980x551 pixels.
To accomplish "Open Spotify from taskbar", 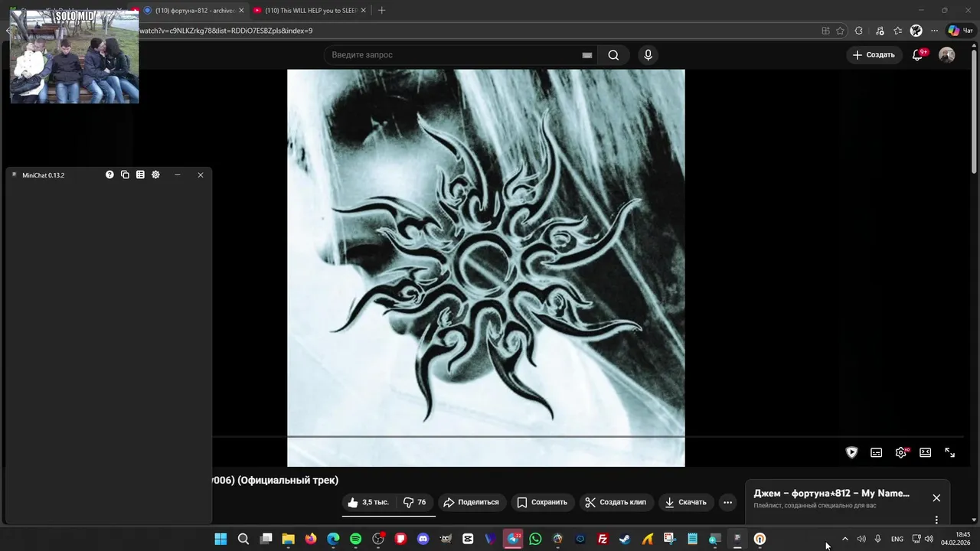I will 355,539.
